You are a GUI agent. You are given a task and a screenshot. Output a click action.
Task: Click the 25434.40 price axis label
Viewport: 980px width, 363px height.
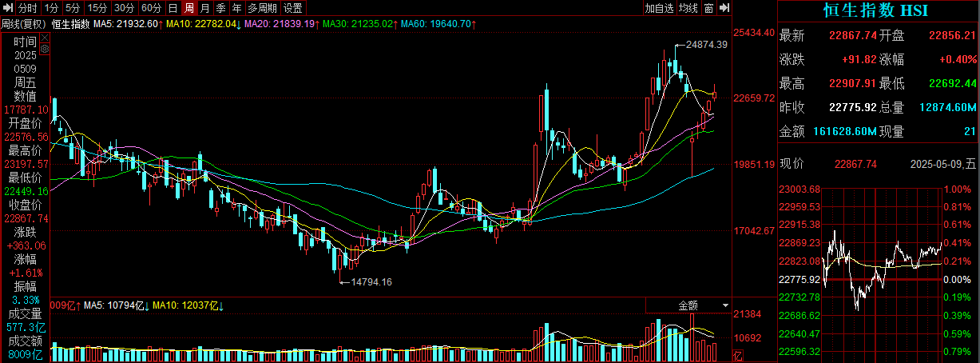(x=754, y=32)
